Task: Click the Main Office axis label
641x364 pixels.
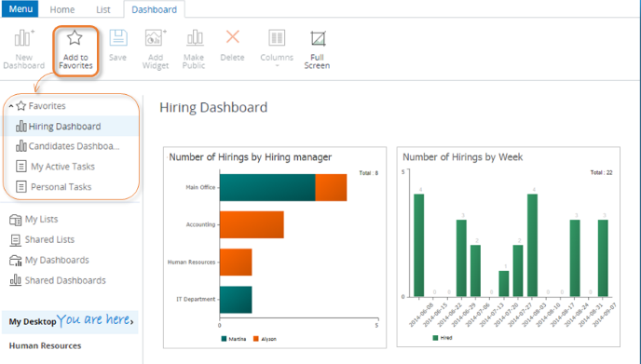Action: [x=200, y=187]
